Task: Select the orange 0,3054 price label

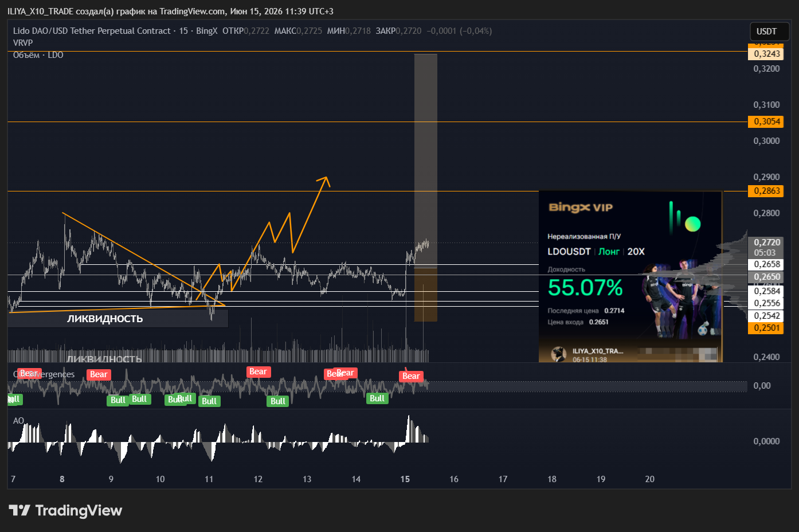Action: 767,122
